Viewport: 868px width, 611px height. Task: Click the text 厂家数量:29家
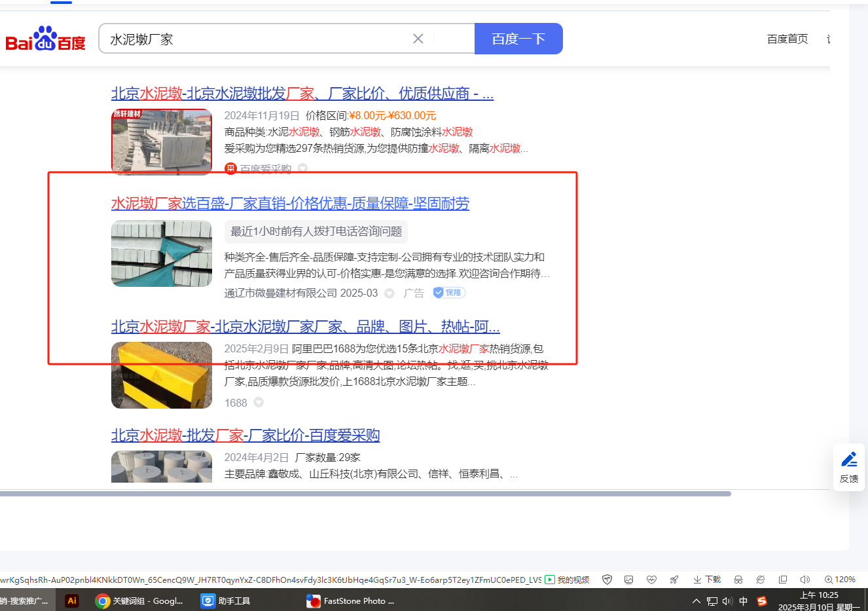click(328, 457)
